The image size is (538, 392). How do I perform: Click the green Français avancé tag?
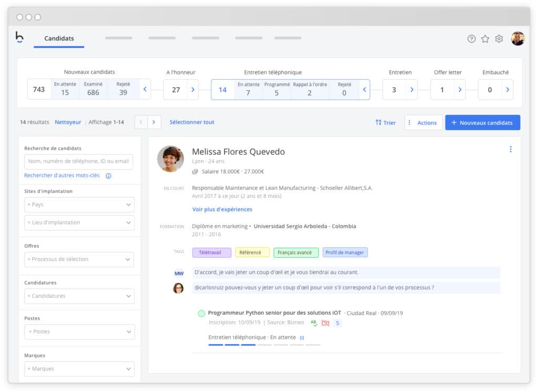pyautogui.click(x=296, y=252)
